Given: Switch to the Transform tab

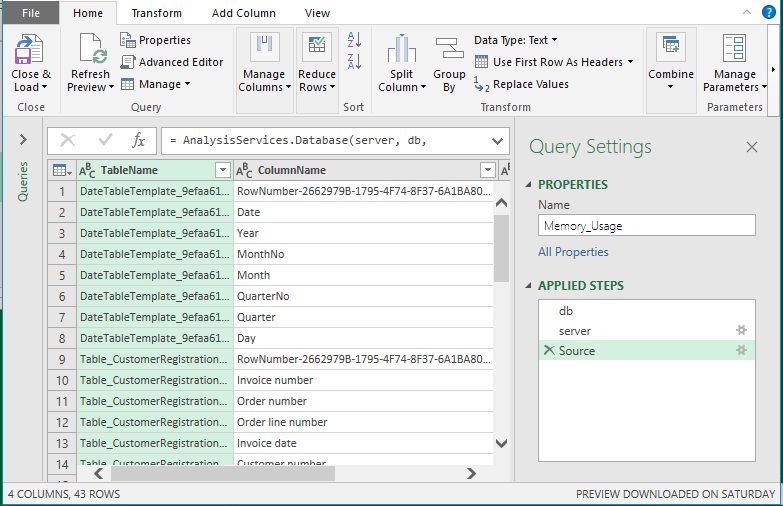Looking at the screenshot, I should click(x=156, y=13).
